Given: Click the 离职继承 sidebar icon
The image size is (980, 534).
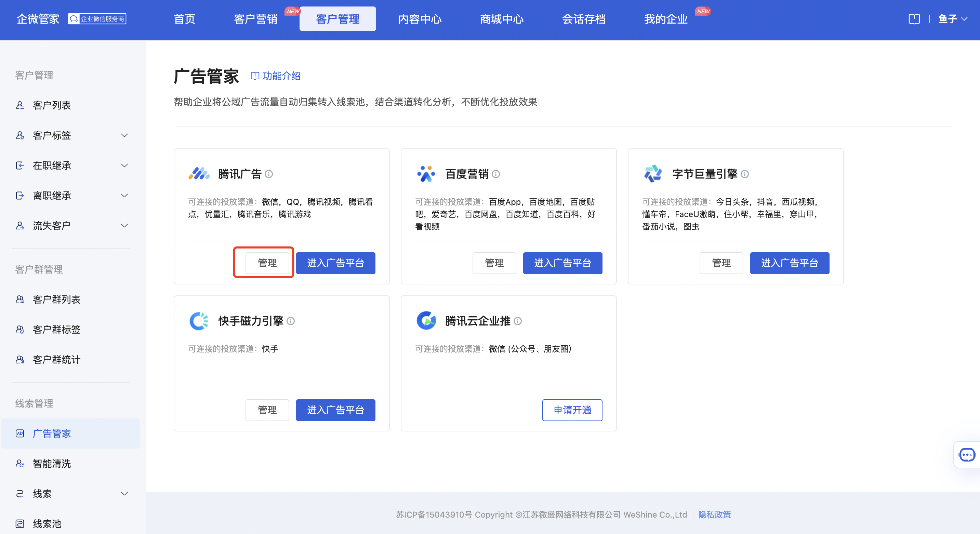Looking at the screenshot, I should 20,196.
